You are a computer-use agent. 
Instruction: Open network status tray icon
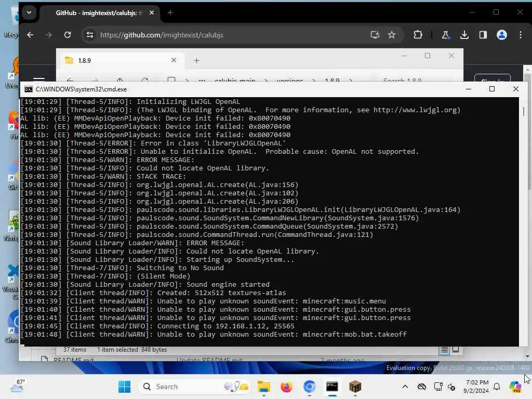point(438,387)
